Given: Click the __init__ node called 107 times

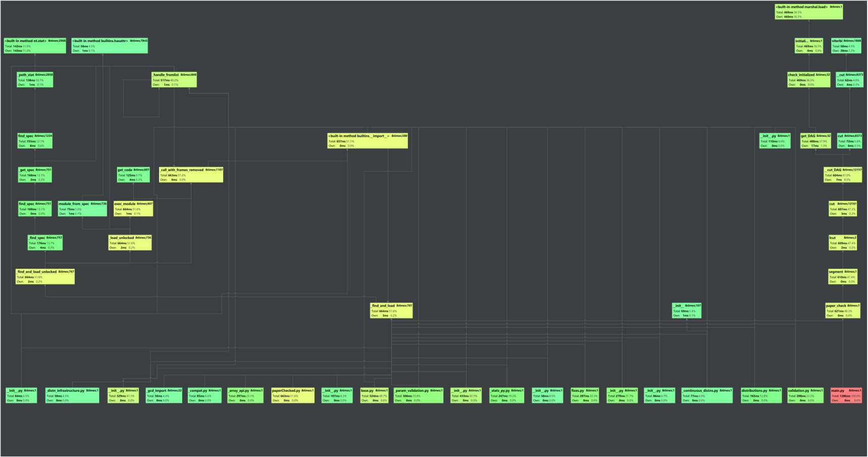Looking at the screenshot, I should (687, 311).
